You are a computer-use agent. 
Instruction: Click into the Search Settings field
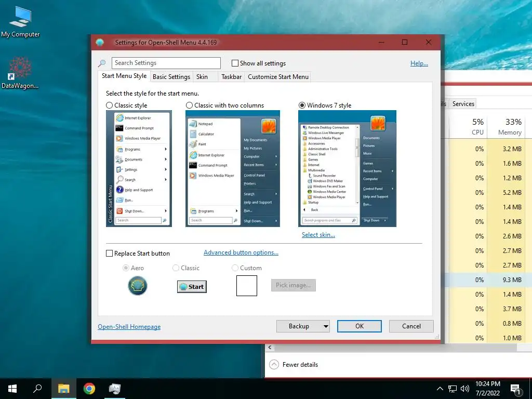click(x=166, y=63)
